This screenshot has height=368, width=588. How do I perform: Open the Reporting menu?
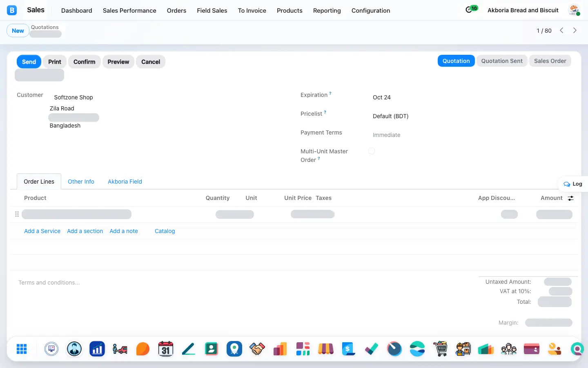tap(327, 11)
